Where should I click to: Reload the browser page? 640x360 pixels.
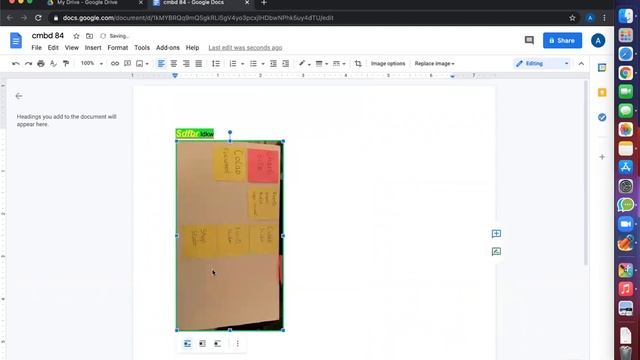pyautogui.click(x=38, y=18)
